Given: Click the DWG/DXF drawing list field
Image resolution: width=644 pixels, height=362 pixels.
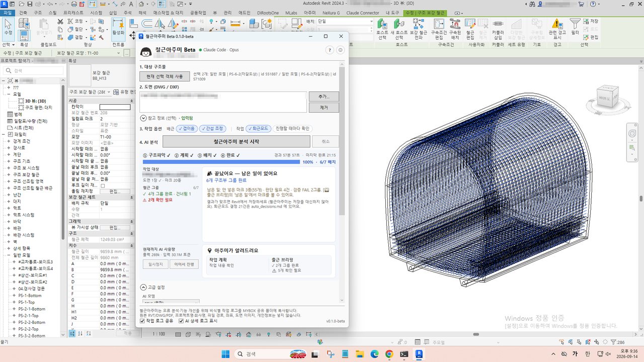Looking at the screenshot, I should [x=223, y=102].
